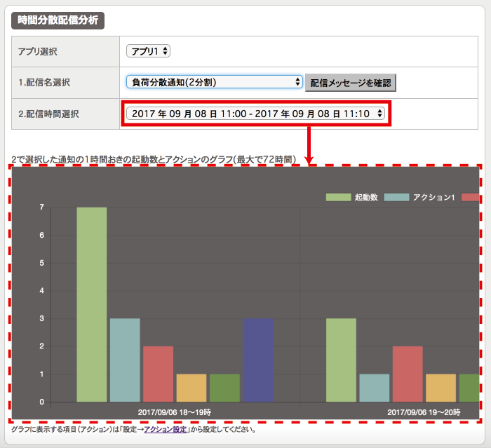Viewport: 491px width, 448px height.
Task: Click the 1.配信名選択 row label
Action: [x=44, y=83]
